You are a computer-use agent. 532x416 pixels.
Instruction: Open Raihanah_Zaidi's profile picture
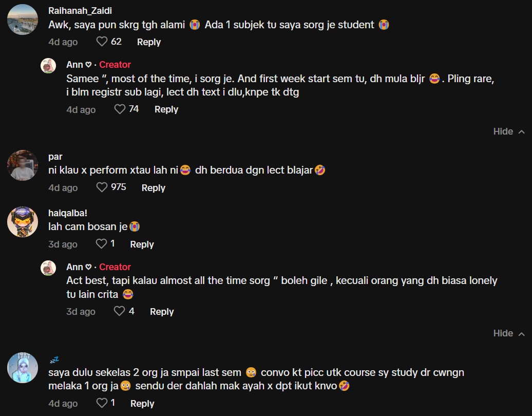23,20
